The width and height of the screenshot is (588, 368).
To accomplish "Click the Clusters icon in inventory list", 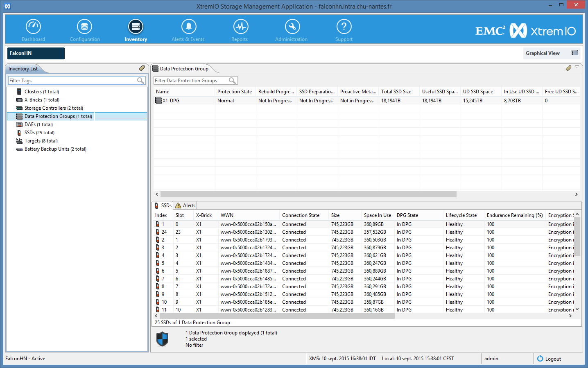I will [x=19, y=92].
